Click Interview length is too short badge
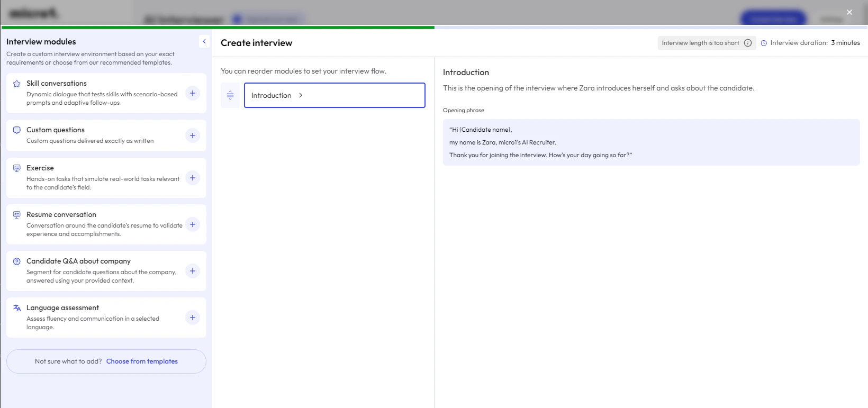This screenshot has height=408, width=868. (707, 43)
